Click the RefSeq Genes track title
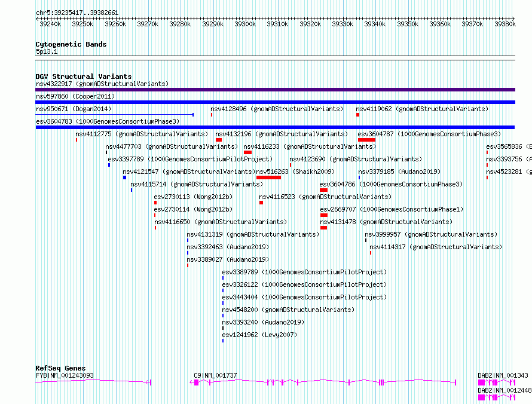 coord(60,368)
